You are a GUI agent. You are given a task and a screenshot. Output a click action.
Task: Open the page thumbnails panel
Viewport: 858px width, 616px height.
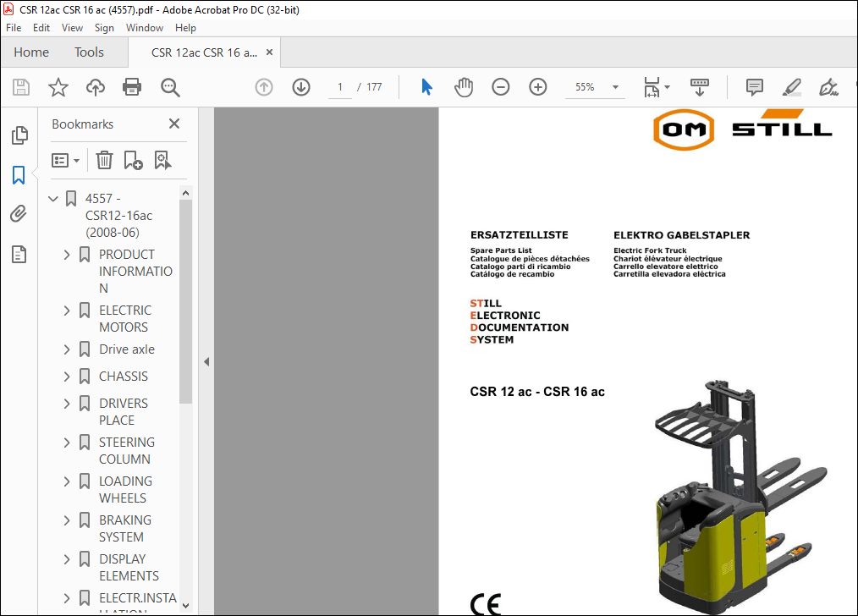point(19,135)
